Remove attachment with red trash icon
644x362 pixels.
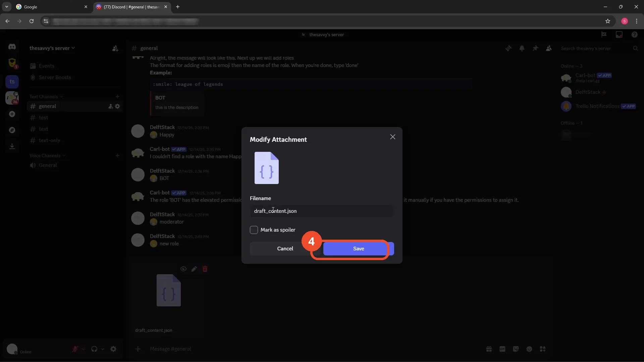click(205, 269)
